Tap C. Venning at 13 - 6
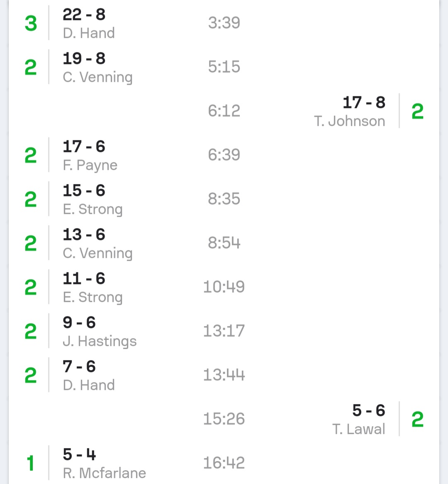This screenshot has height=484, width=448. pos(97,253)
